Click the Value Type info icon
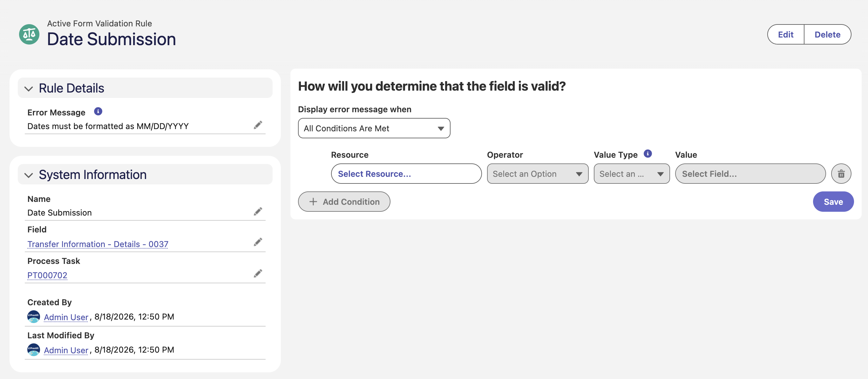 pos(648,154)
